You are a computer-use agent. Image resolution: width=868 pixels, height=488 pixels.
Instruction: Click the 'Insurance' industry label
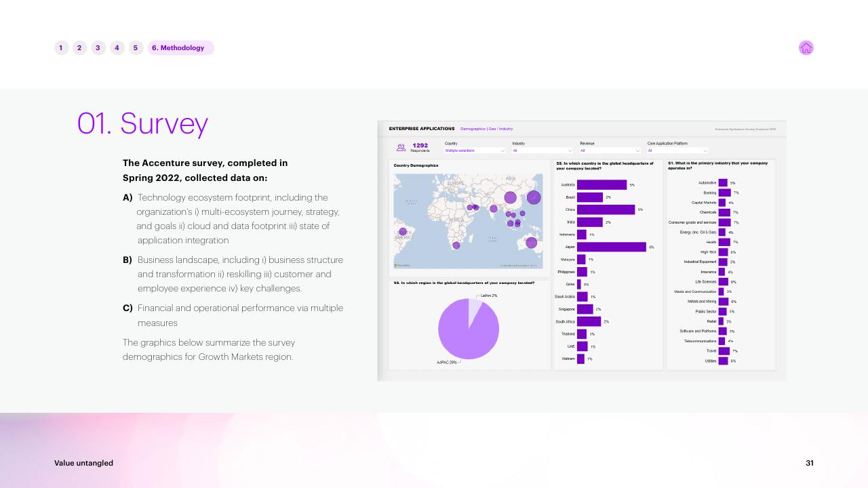pyautogui.click(x=709, y=272)
